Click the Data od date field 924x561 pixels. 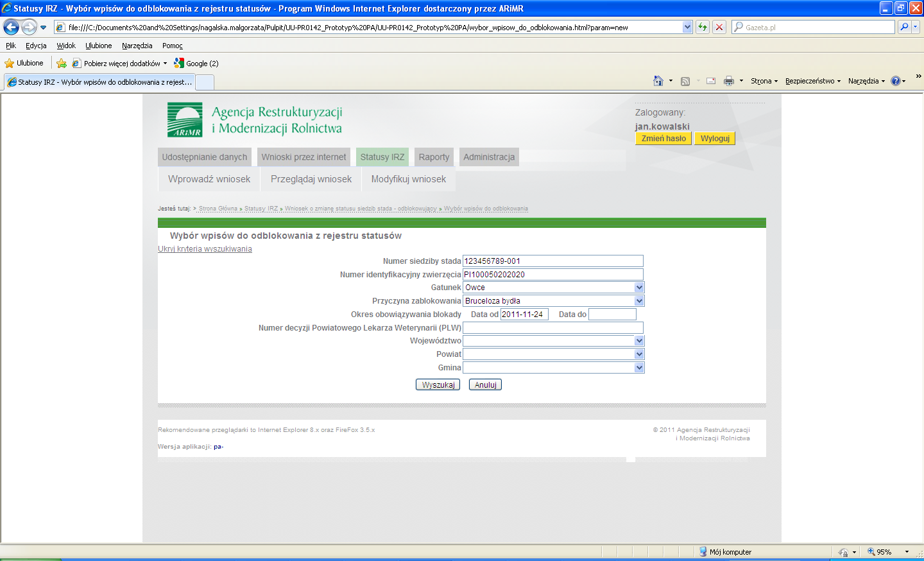(524, 315)
